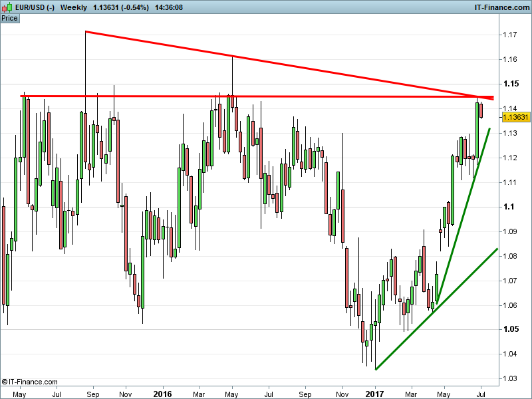Open the IT-Finance.com link at top right
532x399 pixels.
pos(502,7)
